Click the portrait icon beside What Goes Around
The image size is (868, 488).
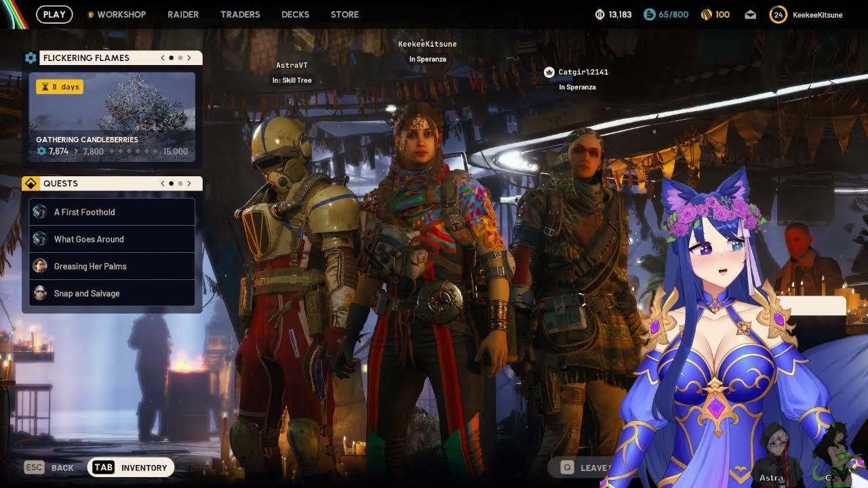(x=40, y=239)
